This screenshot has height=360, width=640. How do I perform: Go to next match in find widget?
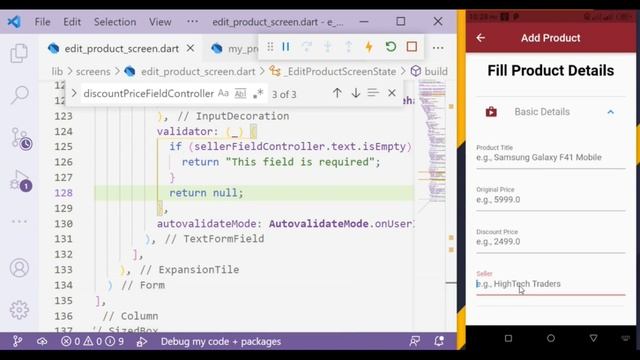click(356, 93)
